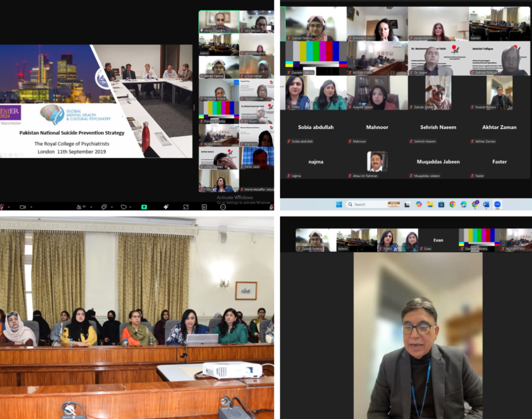Expand the video options caret
This screenshot has width=532, height=419.
(31, 207)
